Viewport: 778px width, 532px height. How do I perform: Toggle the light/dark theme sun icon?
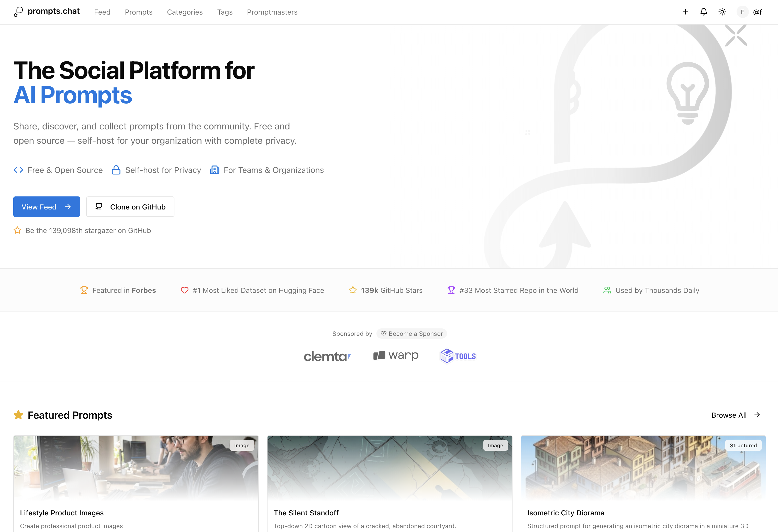click(722, 12)
